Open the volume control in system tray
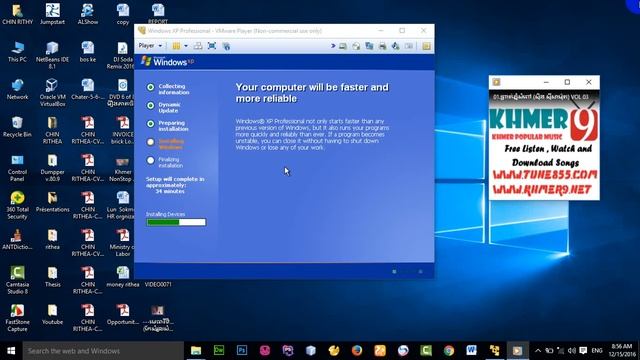 tap(571, 351)
